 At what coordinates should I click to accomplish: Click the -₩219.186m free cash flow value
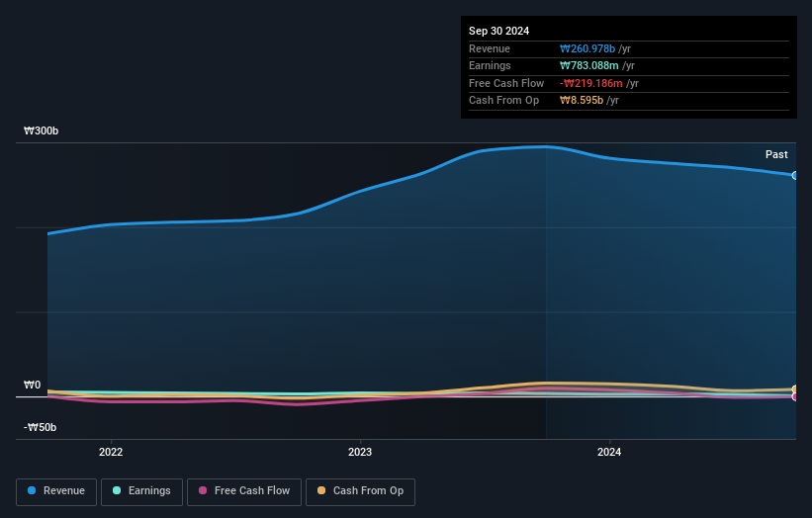click(590, 83)
